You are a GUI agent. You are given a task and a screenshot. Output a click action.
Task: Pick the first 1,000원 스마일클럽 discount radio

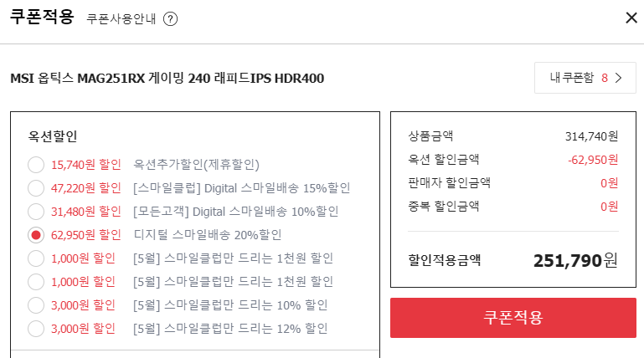point(36,258)
